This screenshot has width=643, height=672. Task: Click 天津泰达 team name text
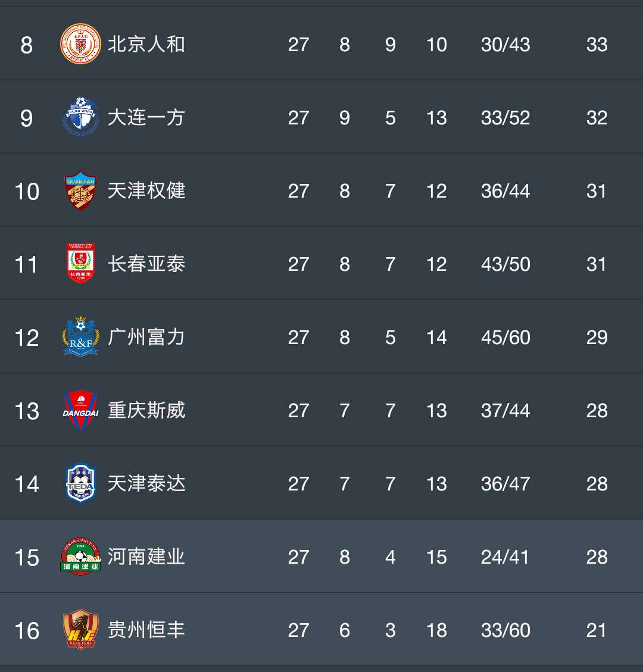[x=146, y=483]
